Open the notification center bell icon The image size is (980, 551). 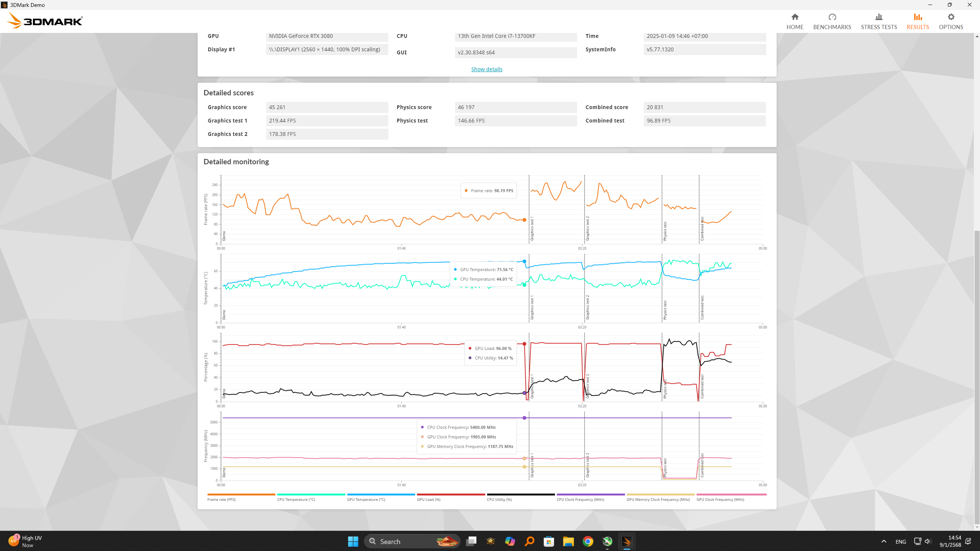click(968, 541)
